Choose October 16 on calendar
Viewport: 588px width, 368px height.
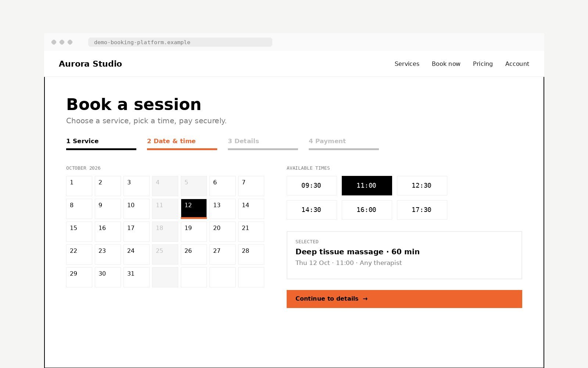108,231
